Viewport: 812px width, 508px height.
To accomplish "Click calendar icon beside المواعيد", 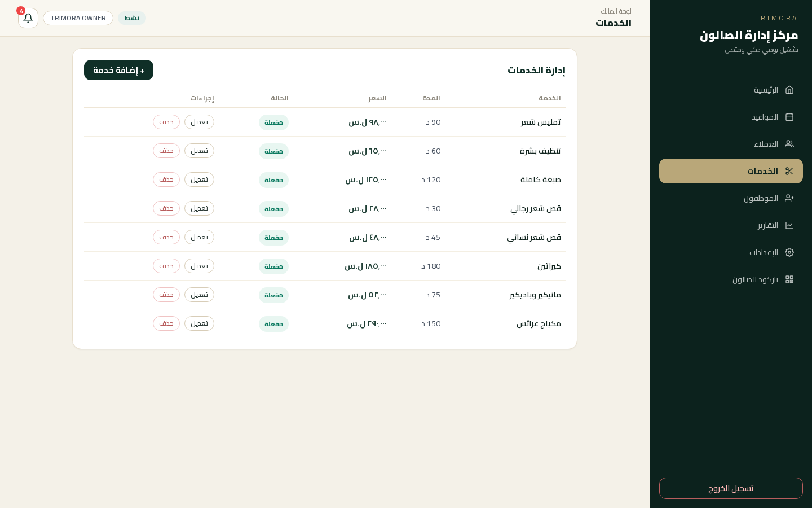I will click(789, 117).
